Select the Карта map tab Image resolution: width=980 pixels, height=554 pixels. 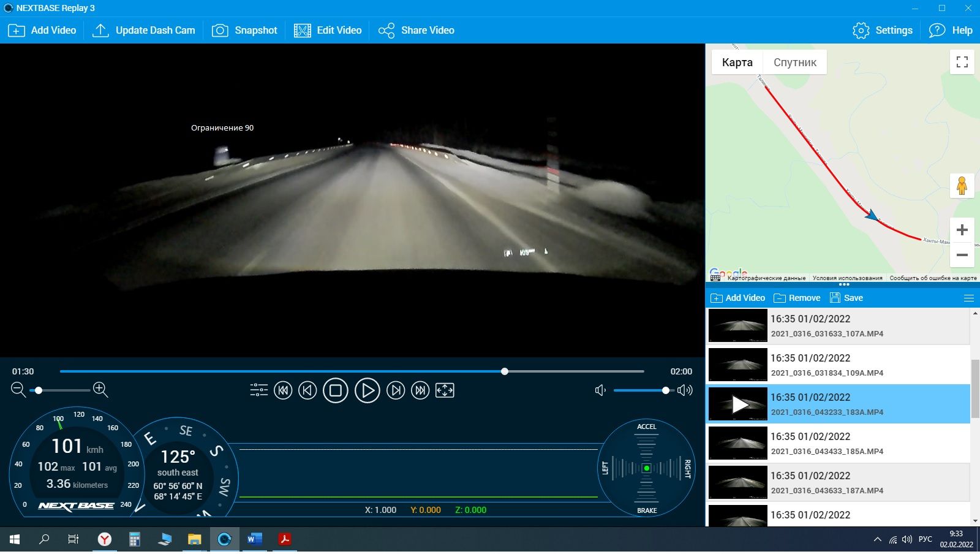pyautogui.click(x=737, y=63)
